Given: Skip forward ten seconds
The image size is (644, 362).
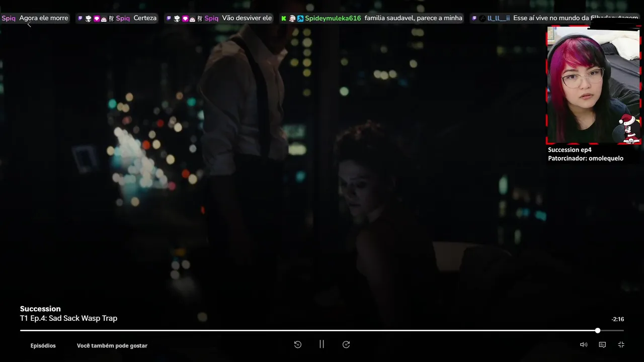Looking at the screenshot, I should (346, 344).
